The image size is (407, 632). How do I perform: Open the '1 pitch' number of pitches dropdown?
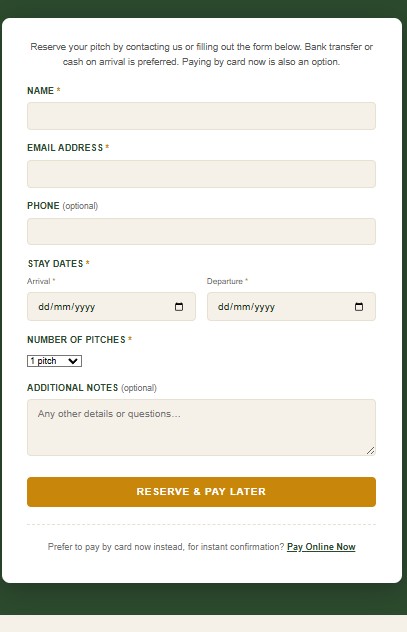tap(54, 361)
